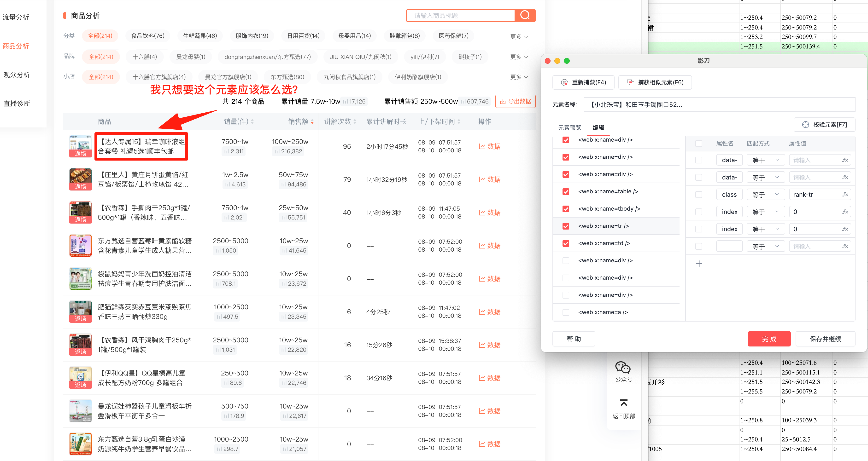Expand 更多 in the 小店 filter row
The height and width of the screenshot is (461, 868).
[519, 77]
